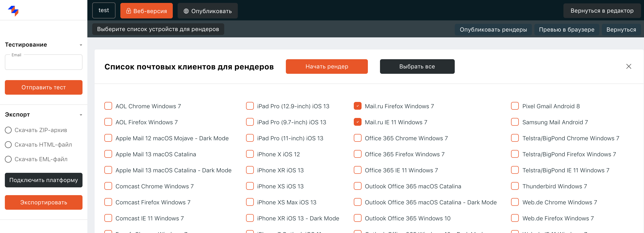Start the render with Начать рендер

[327, 66]
